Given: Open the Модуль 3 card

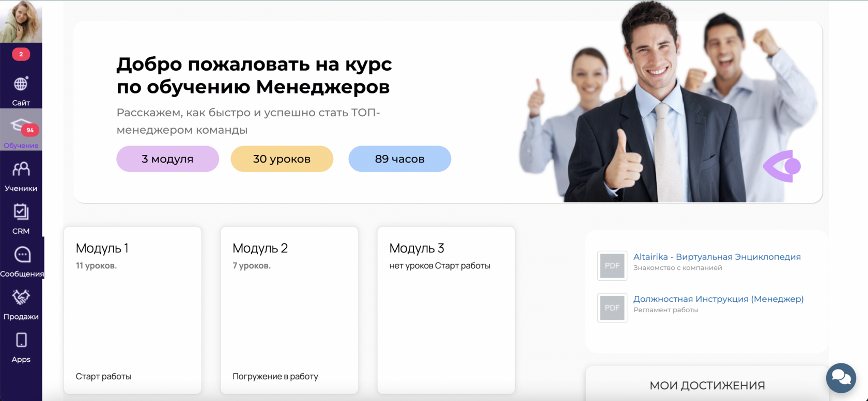Looking at the screenshot, I should click(x=446, y=310).
